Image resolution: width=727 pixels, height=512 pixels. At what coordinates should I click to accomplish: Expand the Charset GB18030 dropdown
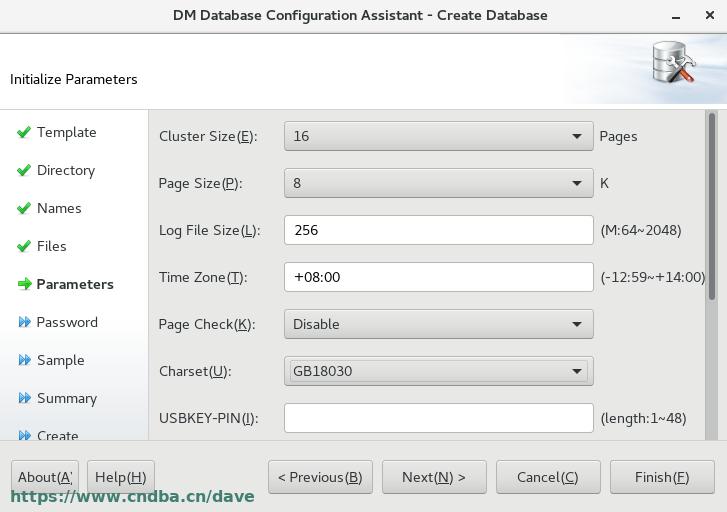tap(439, 371)
